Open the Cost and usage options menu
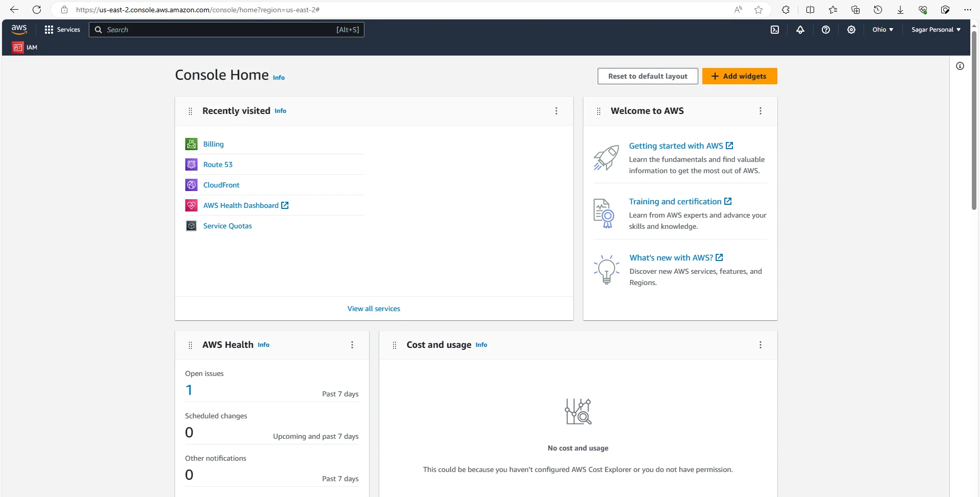The width and height of the screenshot is (980, 497). [x=761, y=345]
